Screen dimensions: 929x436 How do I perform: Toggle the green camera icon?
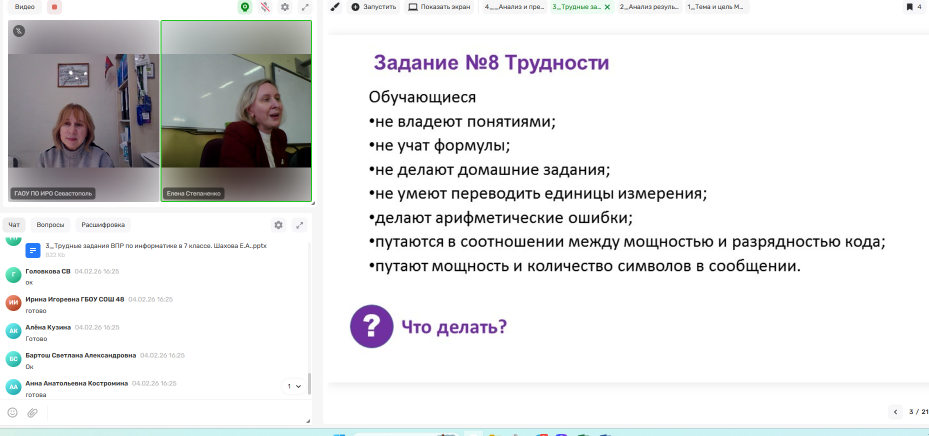[x=245, y=7]
